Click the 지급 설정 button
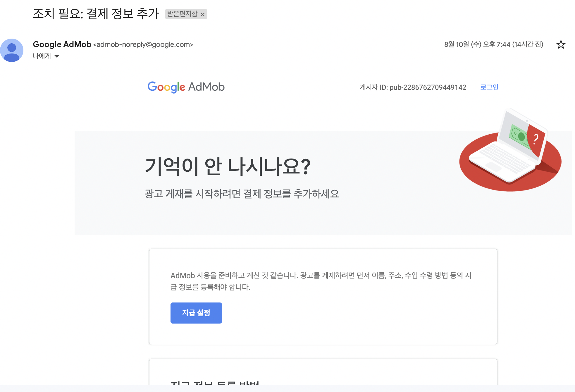The width and height of the screenshot is (575, 392). [x=196, y=313]
